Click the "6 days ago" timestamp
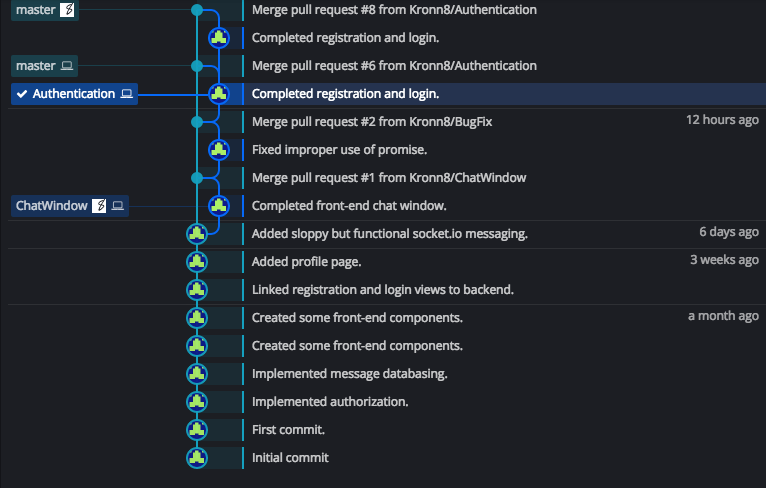 (x=728, y=232)
